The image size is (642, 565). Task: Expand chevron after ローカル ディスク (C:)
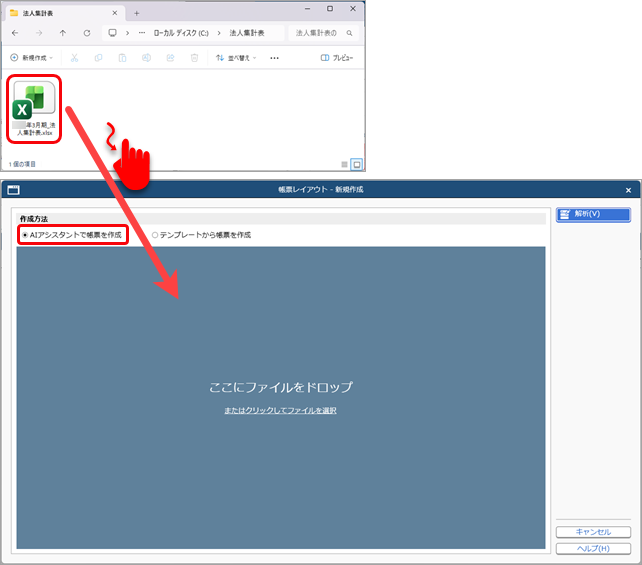[x=219, y=33]
